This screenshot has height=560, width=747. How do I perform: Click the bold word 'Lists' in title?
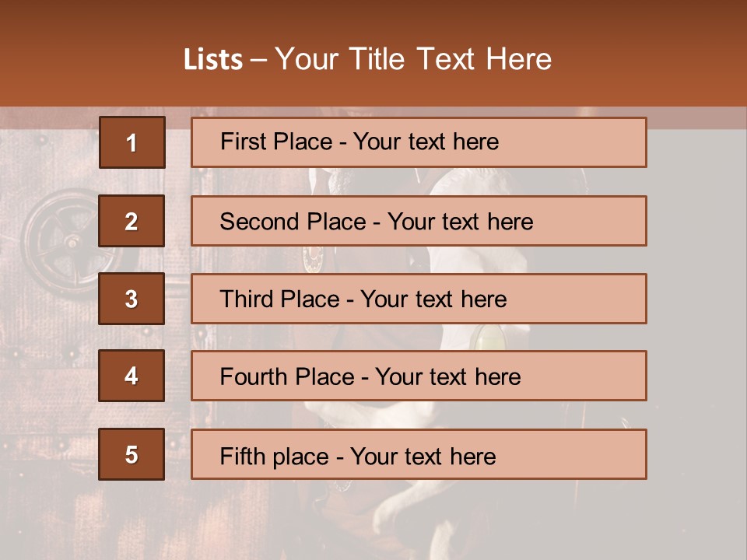(213, 60)
